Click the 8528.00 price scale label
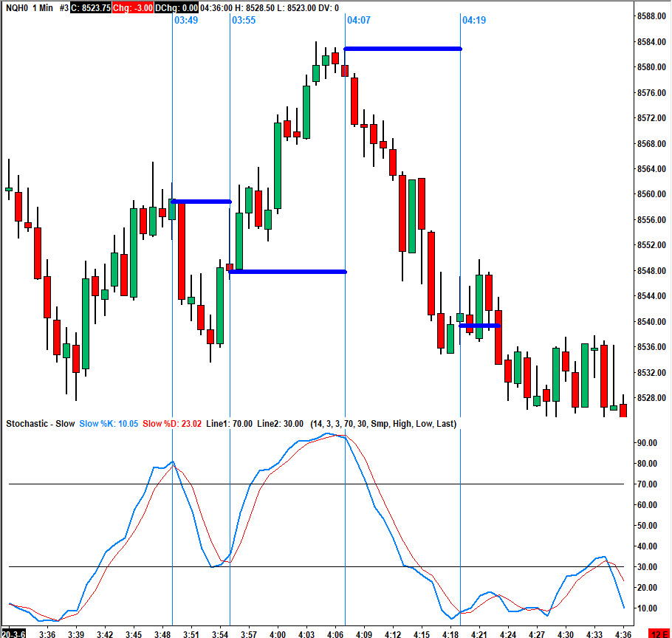Screen dimensions: 672x638 coord(651,397)
